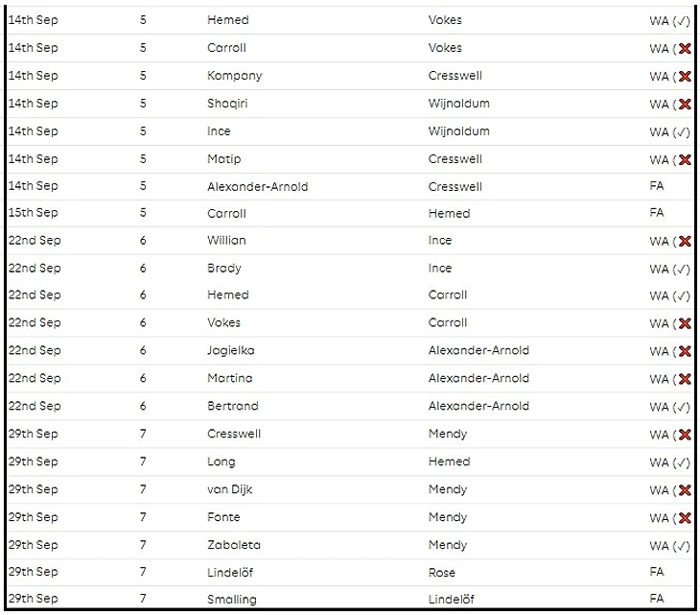
Task: Click the dropped player Rose
Action: (x=442, y=572)
